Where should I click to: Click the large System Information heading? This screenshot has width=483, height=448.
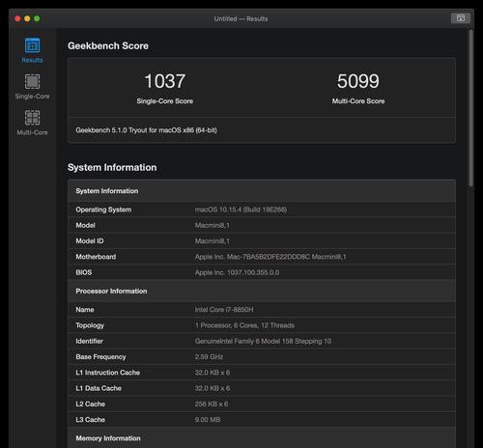pyautogui.click(x=112, y=167)
